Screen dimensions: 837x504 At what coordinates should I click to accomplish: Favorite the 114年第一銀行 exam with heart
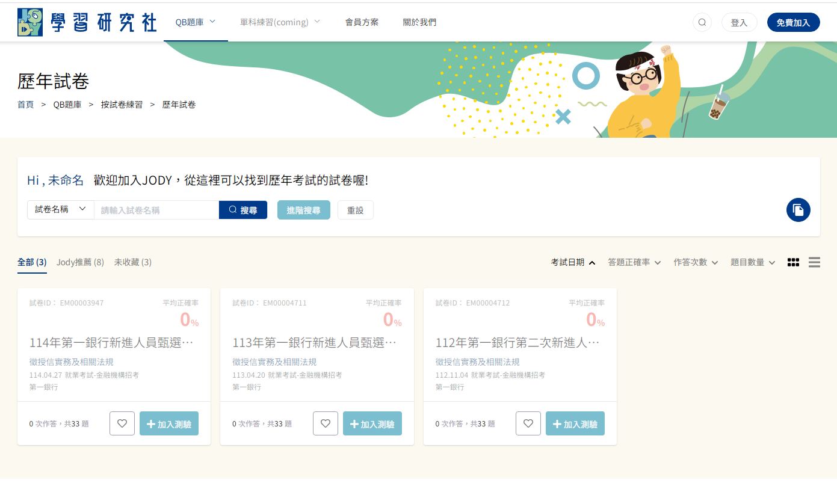(122, 423)
